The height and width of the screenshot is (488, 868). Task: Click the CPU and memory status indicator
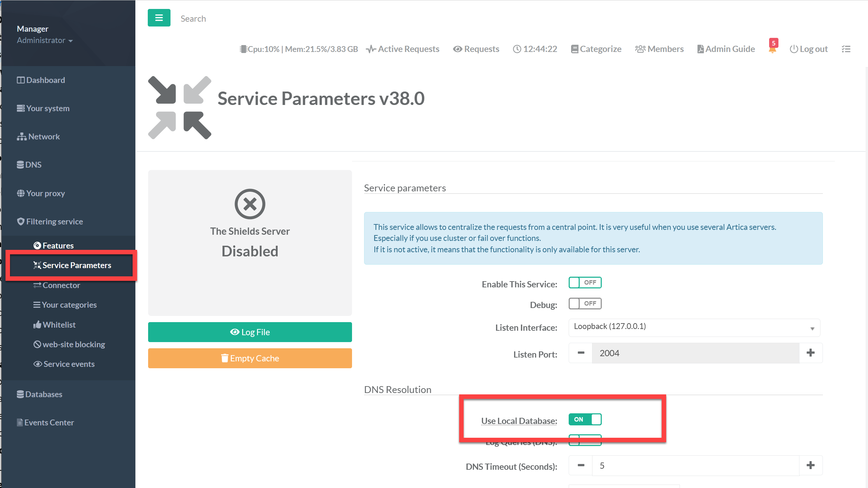[x=299, y=49]
